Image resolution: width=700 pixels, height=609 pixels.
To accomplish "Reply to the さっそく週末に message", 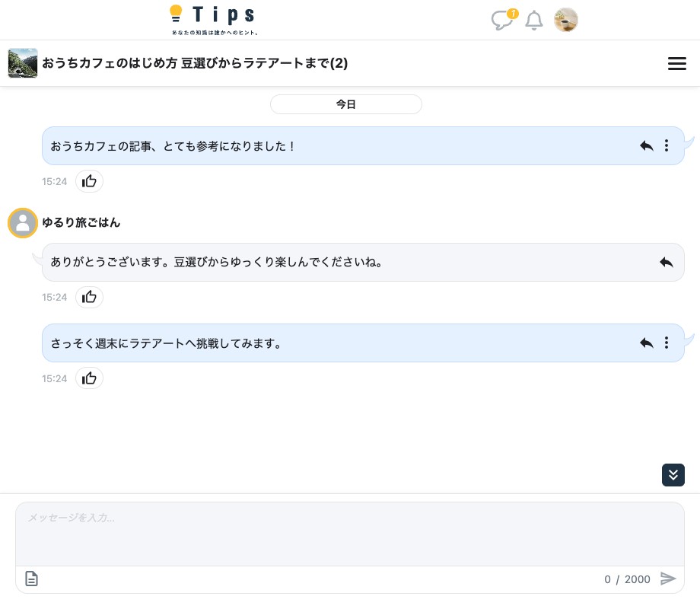I will click(x=647, y=343).
